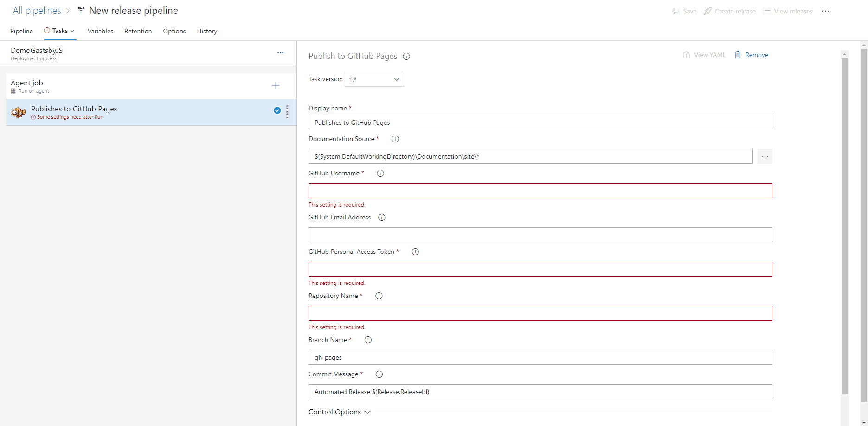Click the Remove trash icon
Screen dimensions: 868x426
[738, 55]
